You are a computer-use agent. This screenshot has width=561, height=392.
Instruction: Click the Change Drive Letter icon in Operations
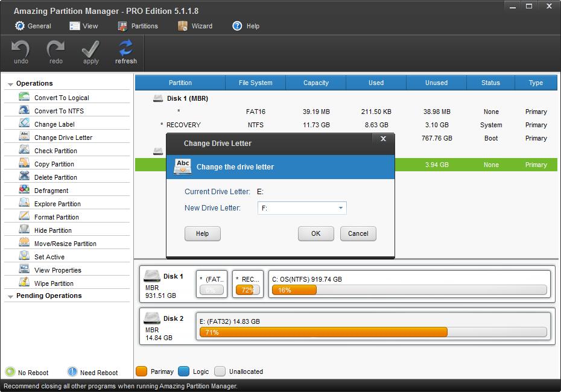coord(24,137)
